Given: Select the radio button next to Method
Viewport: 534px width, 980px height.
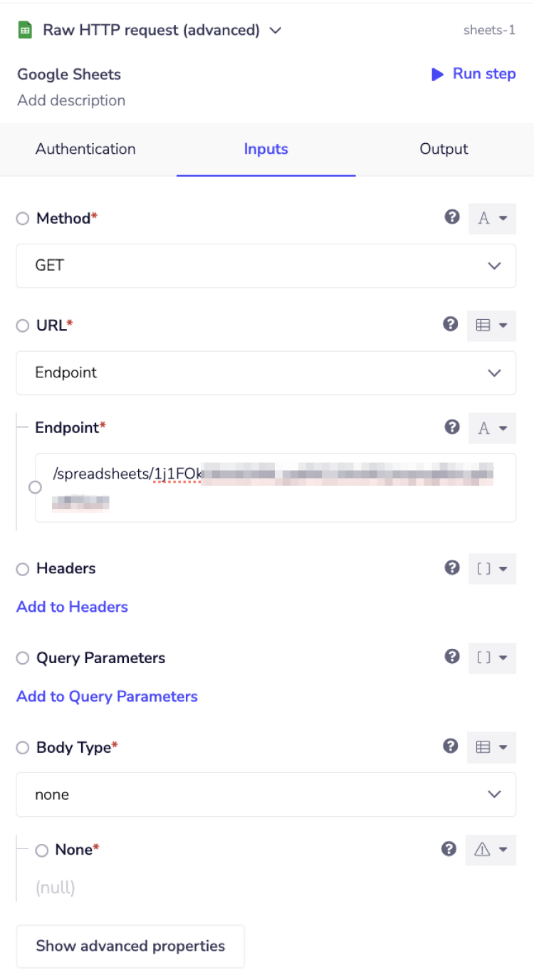Looking at the screenshot, I should click(22, 219).
